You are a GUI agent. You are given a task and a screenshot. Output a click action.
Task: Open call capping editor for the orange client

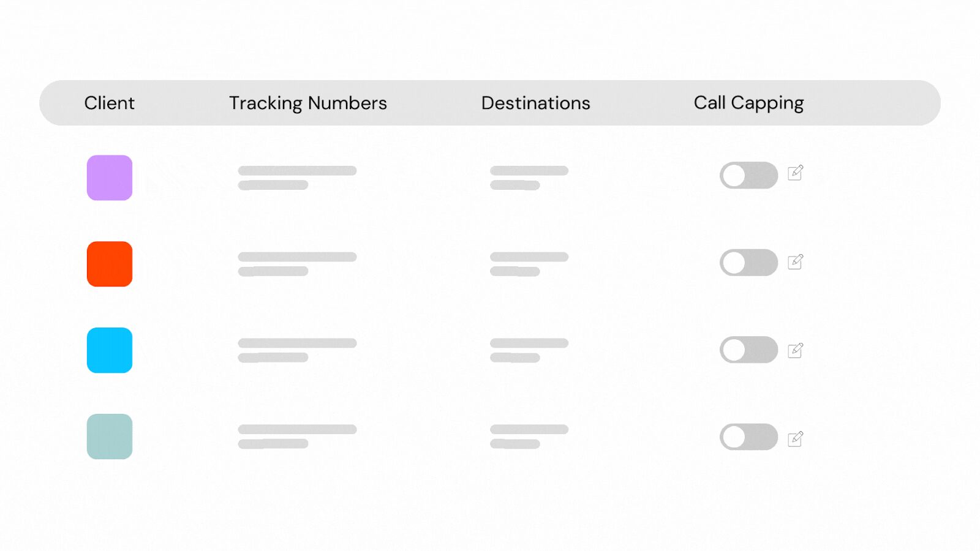tap(796, 262)
